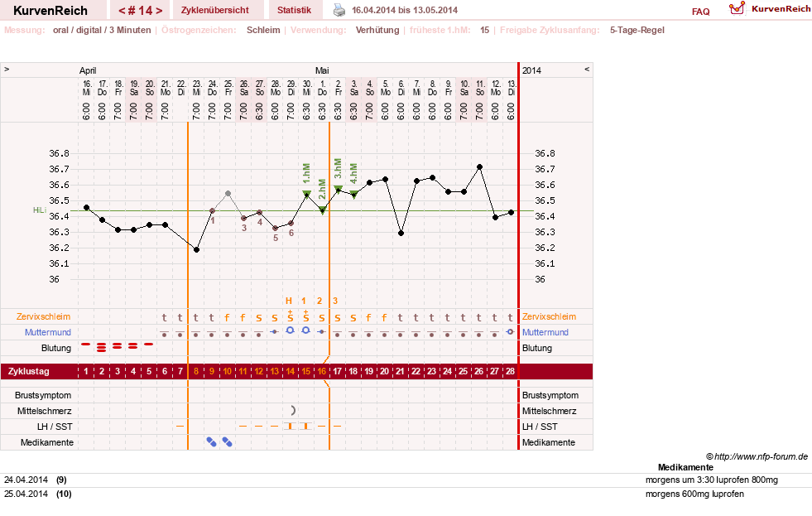Click the bleeding marker on cycle day 1
The image size is (812, 516).
click(86, 344)
